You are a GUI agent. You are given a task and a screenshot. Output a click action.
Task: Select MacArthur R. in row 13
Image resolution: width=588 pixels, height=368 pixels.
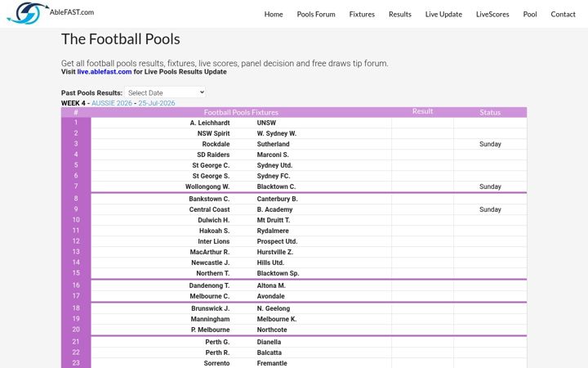(210, 252)
